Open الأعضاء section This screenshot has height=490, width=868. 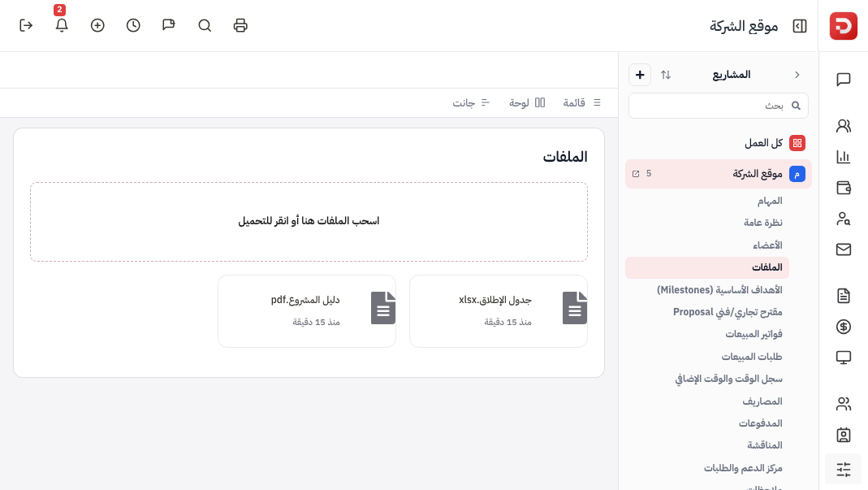coord(767,245)
